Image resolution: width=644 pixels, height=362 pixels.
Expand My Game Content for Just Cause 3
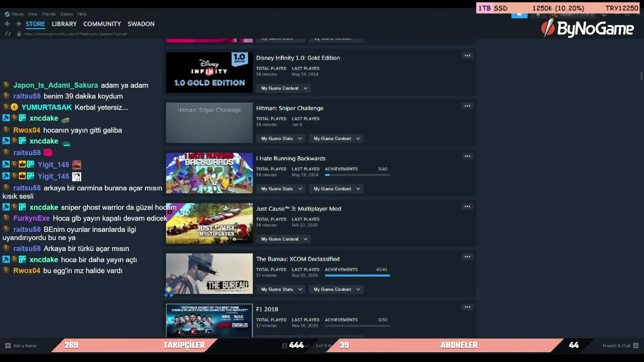tap(284, 239)
